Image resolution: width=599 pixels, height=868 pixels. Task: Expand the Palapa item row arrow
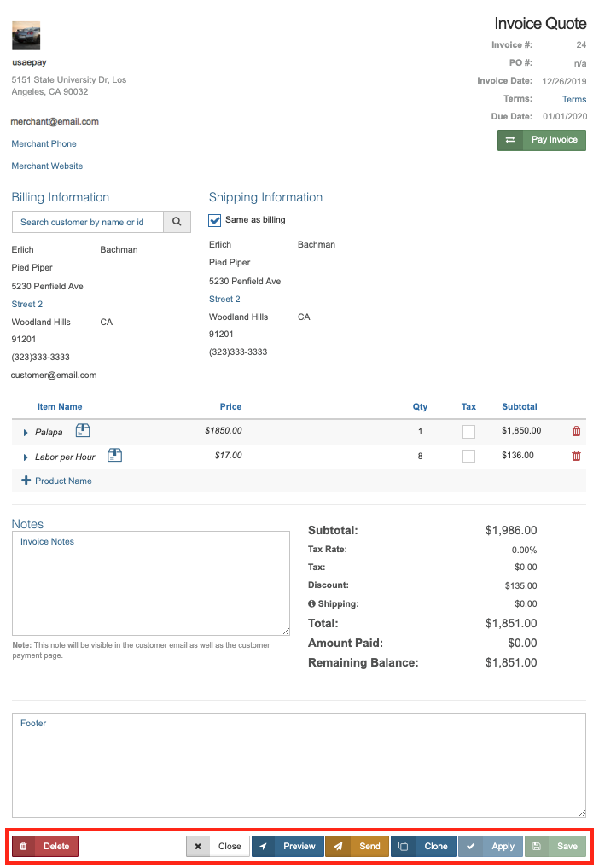(x=26, y=433)
